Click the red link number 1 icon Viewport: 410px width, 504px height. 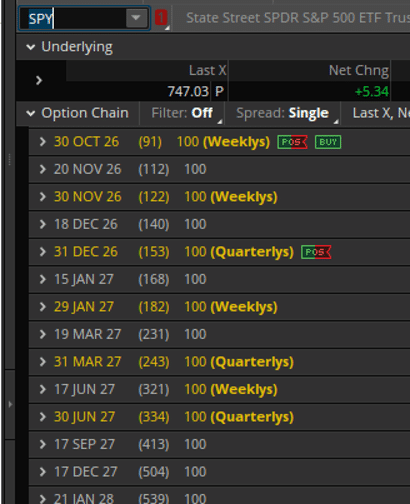[161, 18]
